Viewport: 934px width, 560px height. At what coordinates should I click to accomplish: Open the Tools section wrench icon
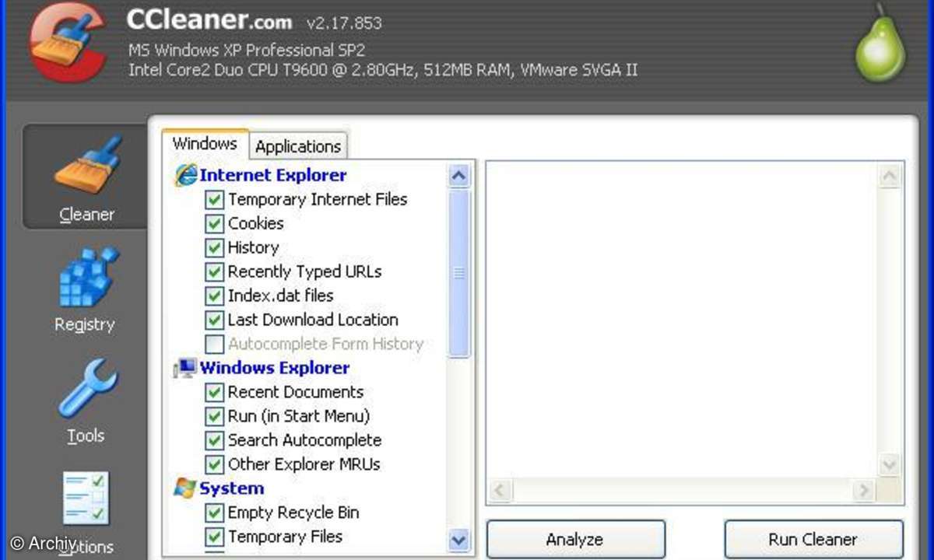(88, 388)
